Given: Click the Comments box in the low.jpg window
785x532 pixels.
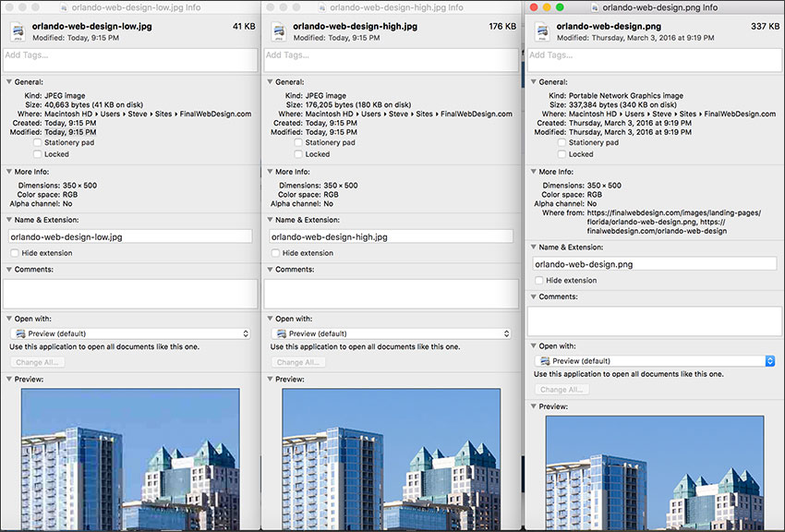Looking at the screenshot, I should click(x=130, y=294).
